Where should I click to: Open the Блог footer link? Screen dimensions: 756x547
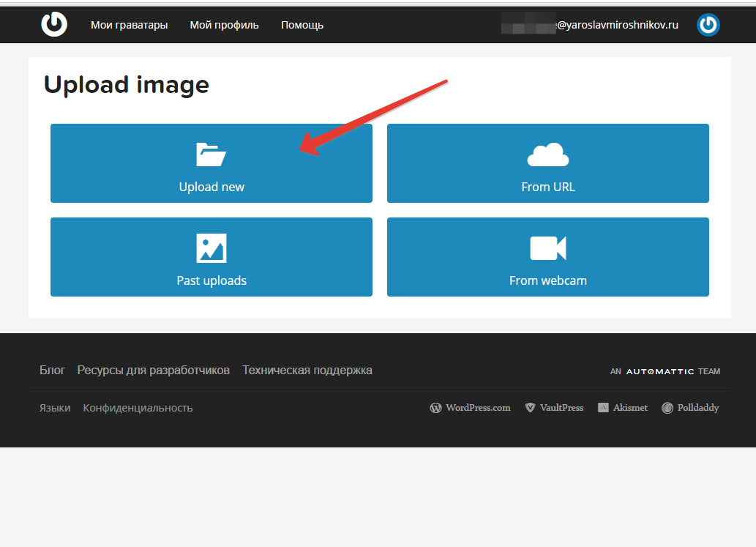coord(52,371)
